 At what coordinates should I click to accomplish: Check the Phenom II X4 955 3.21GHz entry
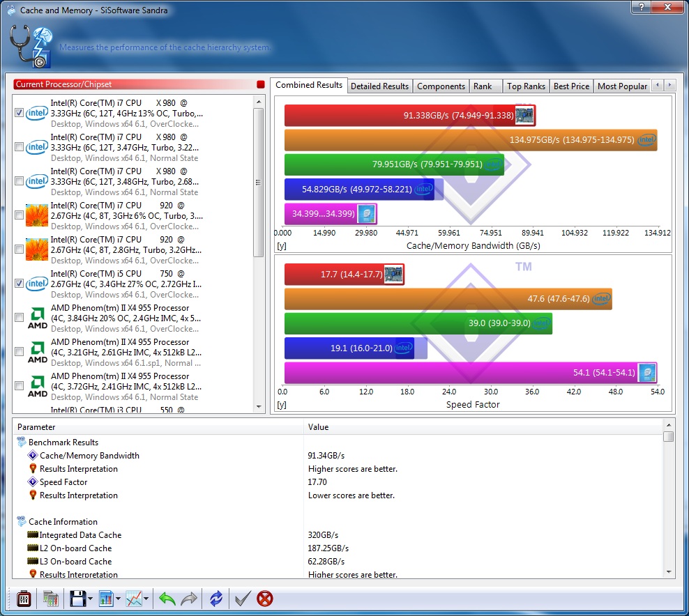coord(19,352)
